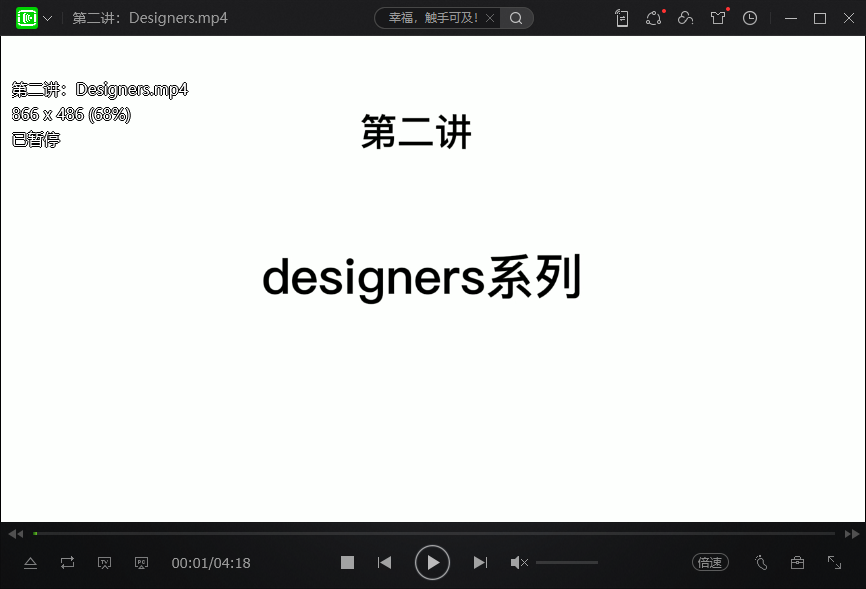Open the skin (shirt) icon
This screenshot has width=866, height=589.
(x=718, y=18)
